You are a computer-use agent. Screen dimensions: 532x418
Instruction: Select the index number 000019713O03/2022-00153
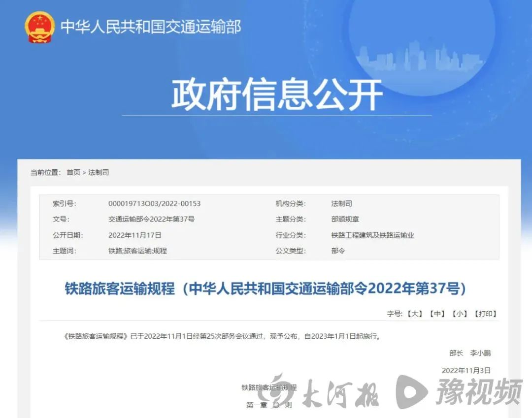(154, 203)
